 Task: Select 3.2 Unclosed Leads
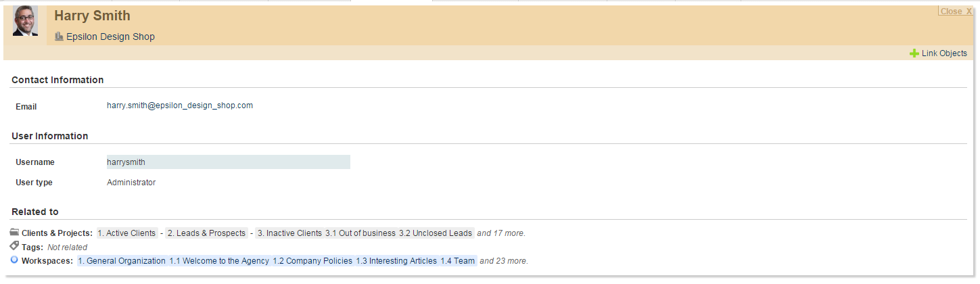tap(436, 233)
